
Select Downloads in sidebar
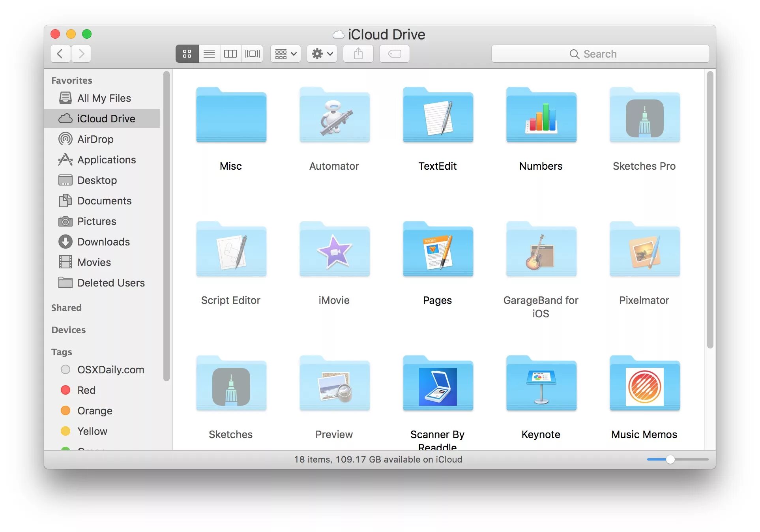pos(103,242)
